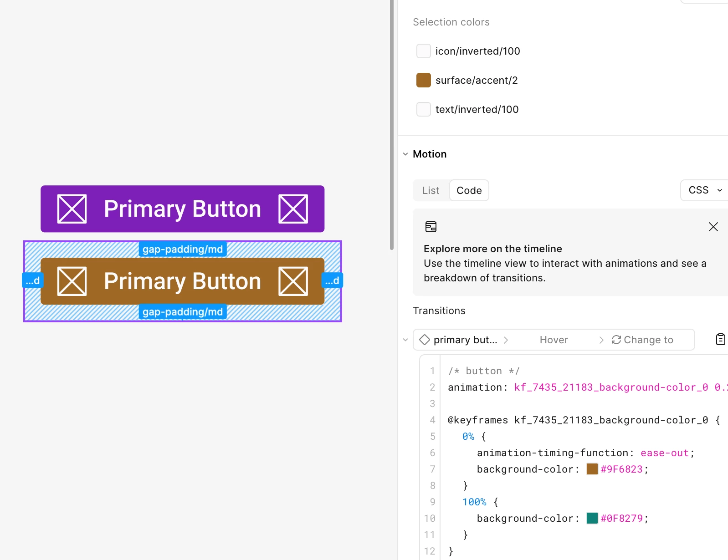728x560 pixels.
Task: Click the Change to swap icon
Action: coord(616,340)
